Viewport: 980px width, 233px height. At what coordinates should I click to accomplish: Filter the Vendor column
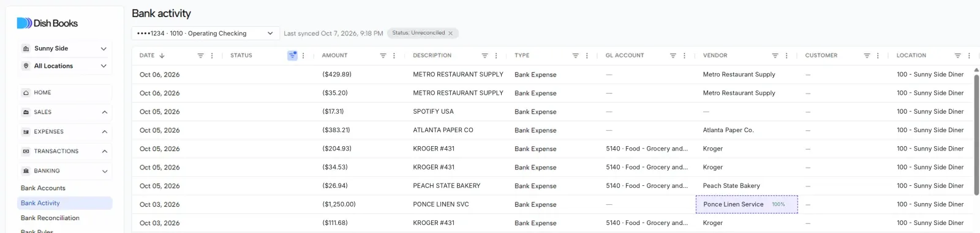[775, 56]
